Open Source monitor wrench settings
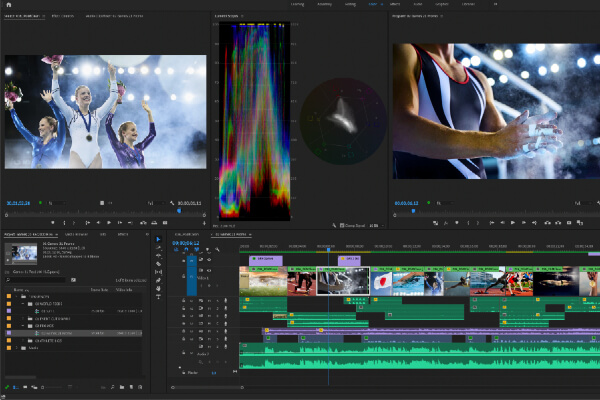The height and width of the screenshot is (400, 600). pyautogui.click(x=172, y=203)
